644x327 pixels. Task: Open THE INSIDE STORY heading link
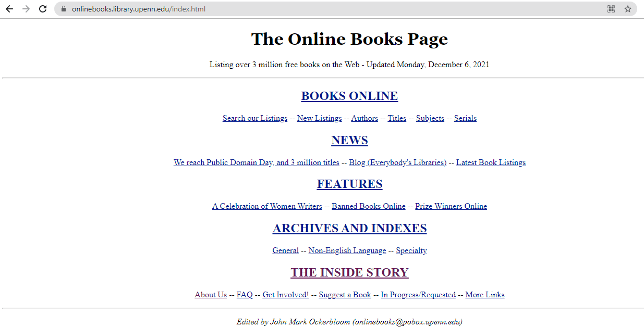coord(349,273)
